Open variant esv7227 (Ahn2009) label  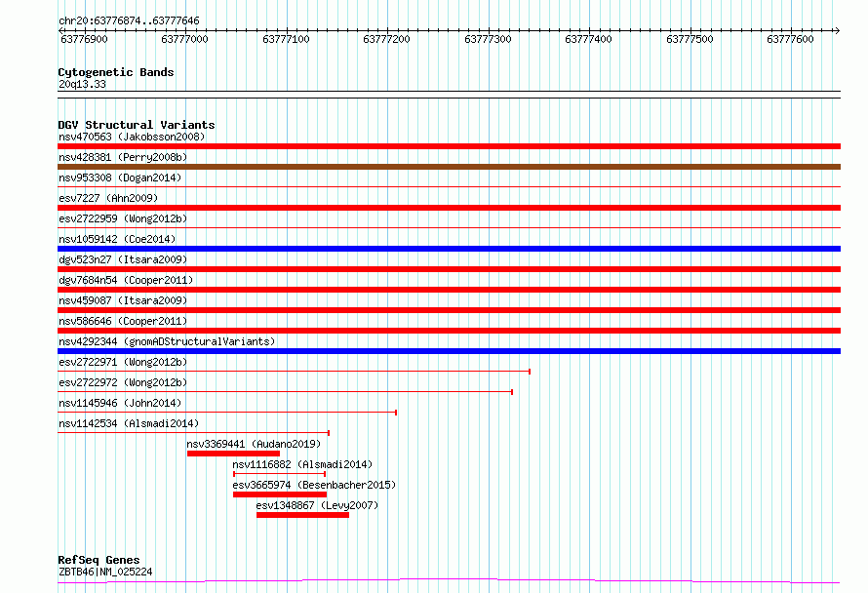click(x=108, y=198)
